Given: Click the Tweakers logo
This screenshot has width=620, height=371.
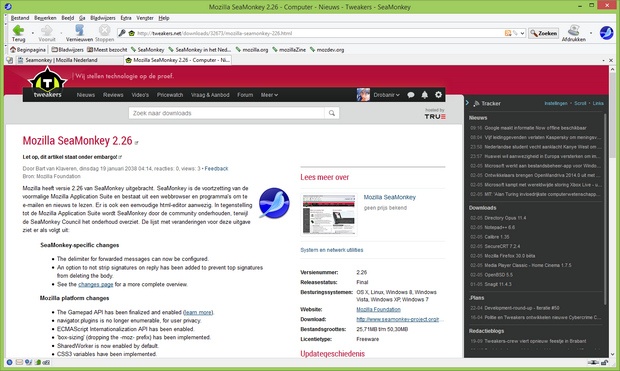Looking at the screenshot, I should 47,83.
